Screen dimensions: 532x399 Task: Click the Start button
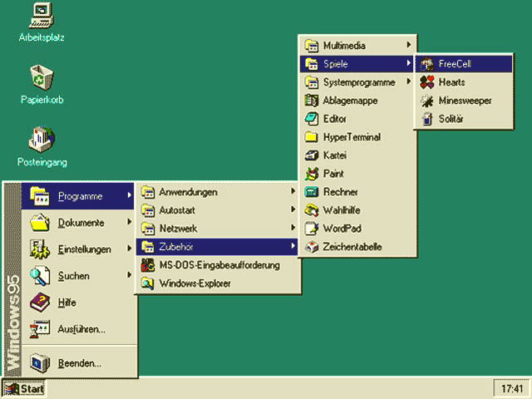[23, 388]
